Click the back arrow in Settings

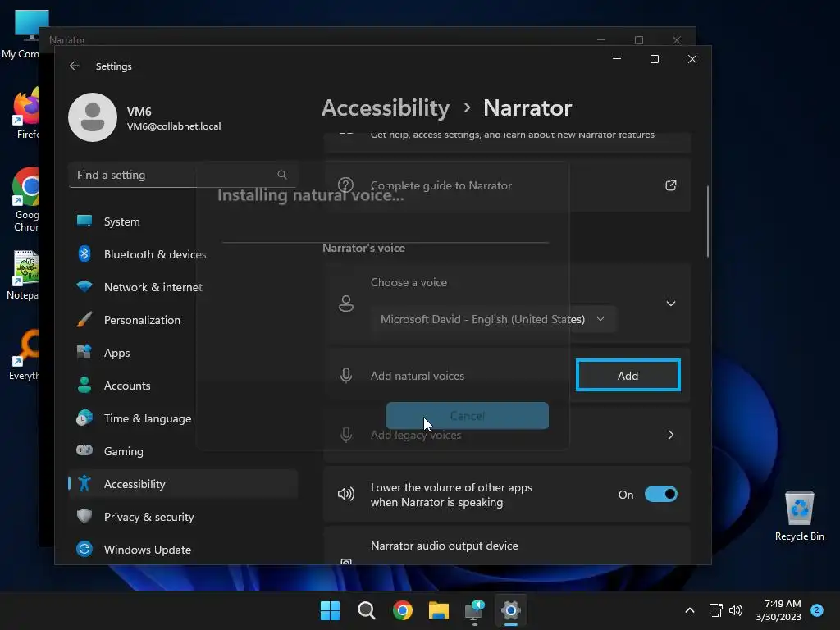pyautogui.click(x=75, y=66)
